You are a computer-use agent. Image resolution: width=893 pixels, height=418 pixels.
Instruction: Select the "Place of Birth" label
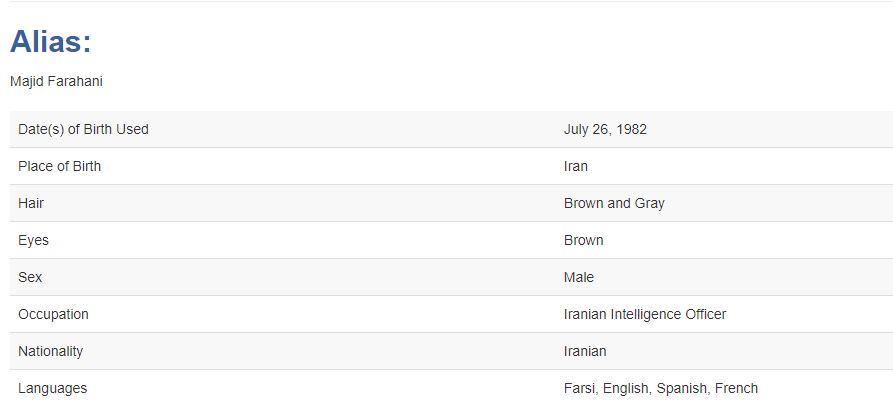click(x=59, y=166)
